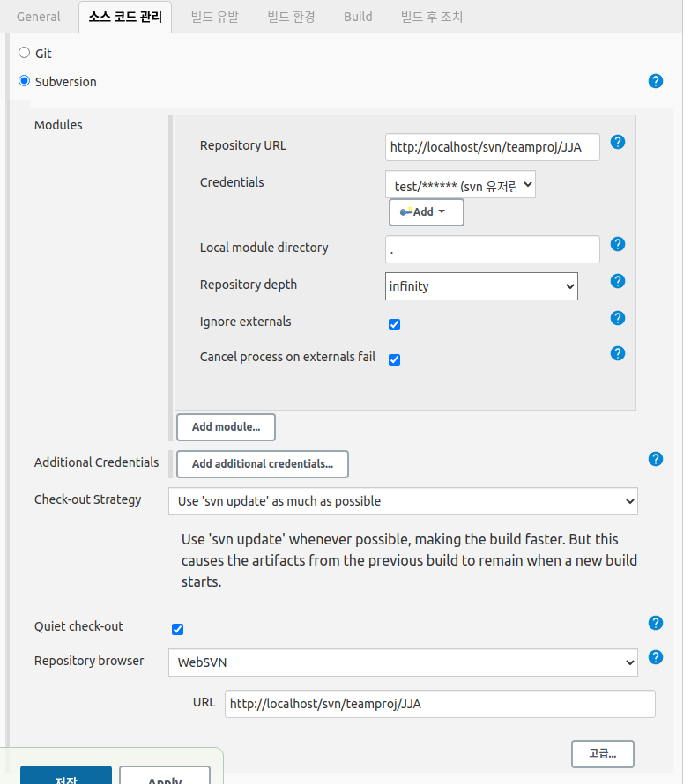Viewport: 691px width, 784px height.
Task: Focus the Local module directory field
Action: pos(493,249)
